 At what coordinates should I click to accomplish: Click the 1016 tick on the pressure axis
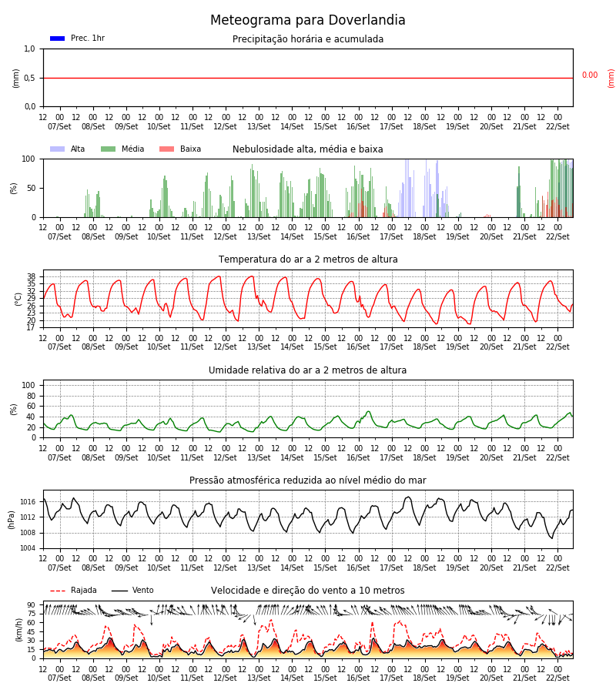click(x=28, y=502)
